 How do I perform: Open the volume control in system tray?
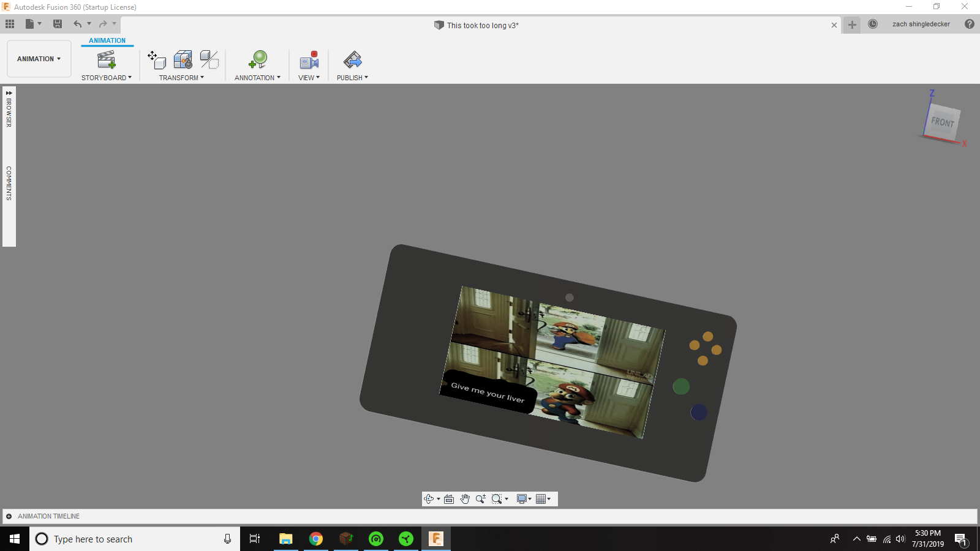[x=900, y=539]
